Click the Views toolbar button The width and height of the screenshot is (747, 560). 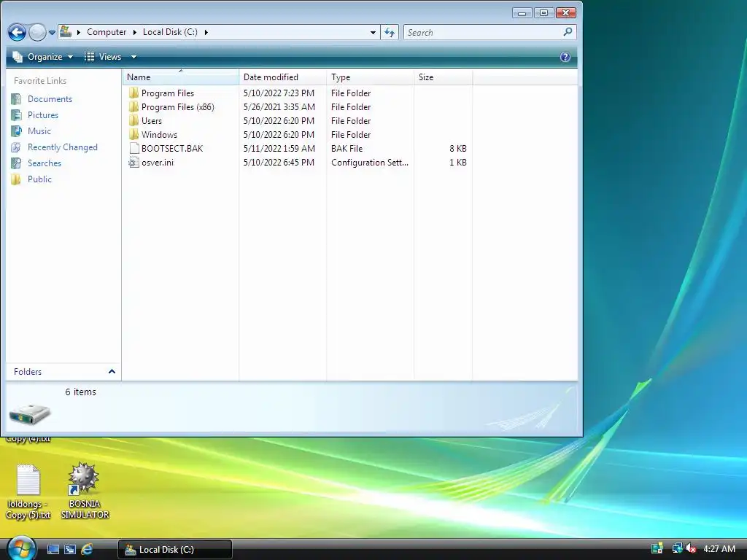104,57
